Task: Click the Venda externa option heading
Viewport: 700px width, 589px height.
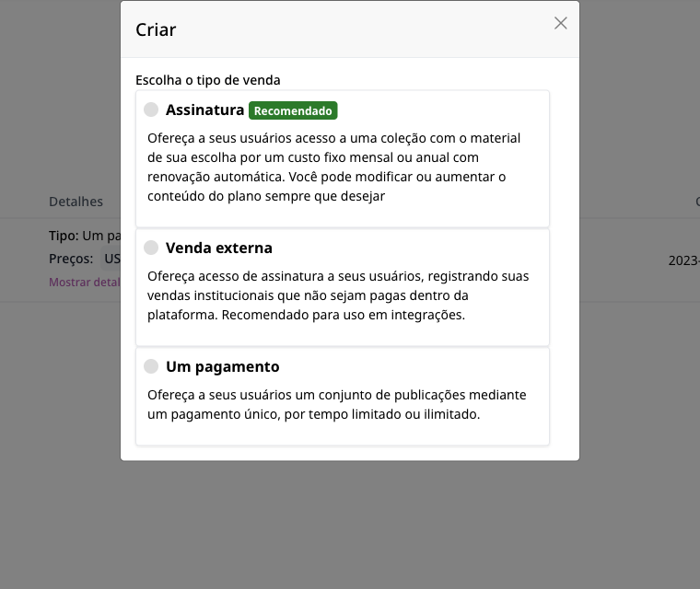Action: (219, 248)
